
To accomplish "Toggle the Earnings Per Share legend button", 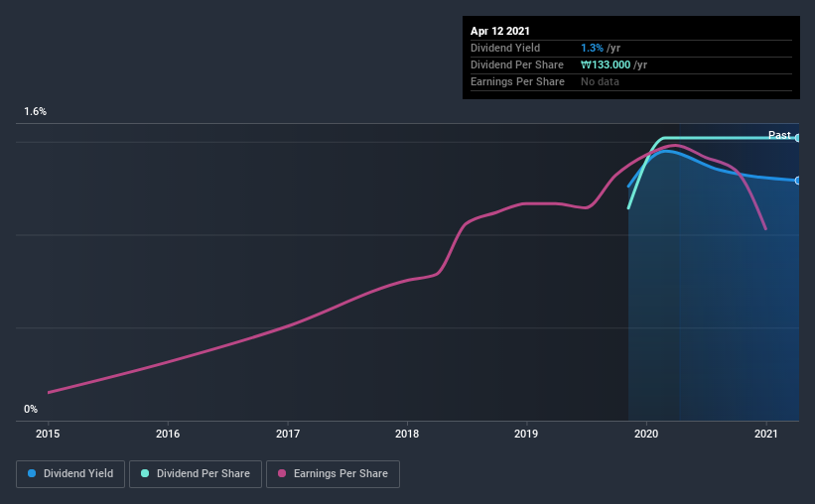I will pos(333,474).
